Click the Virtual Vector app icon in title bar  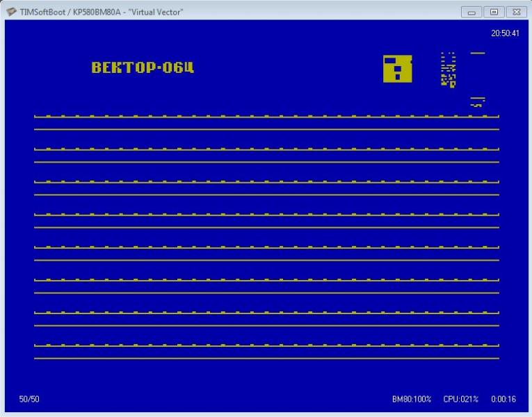point(11,12)
